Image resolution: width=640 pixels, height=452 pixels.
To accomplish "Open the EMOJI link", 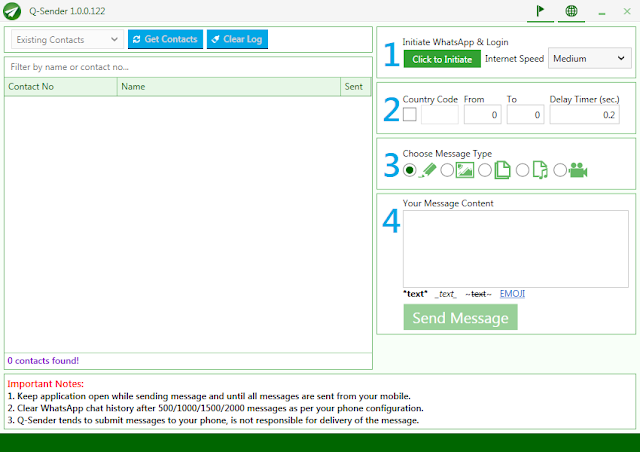I will 512,294.
